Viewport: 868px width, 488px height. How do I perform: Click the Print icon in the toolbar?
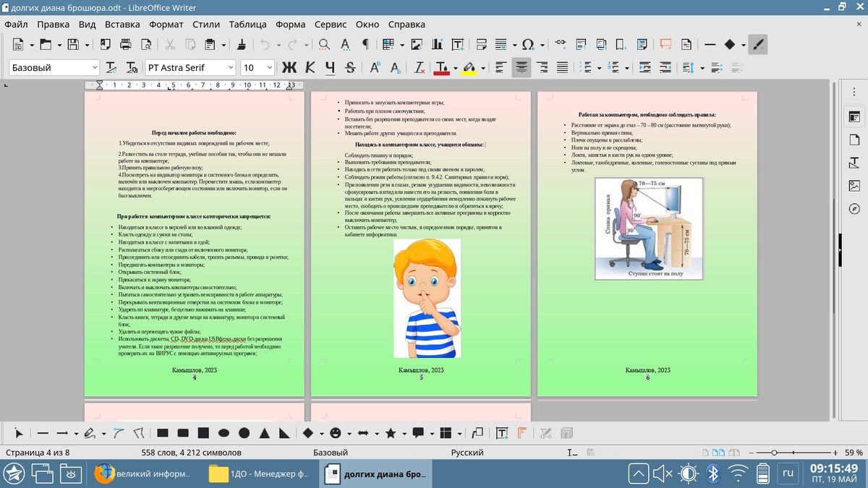[125, 45]
